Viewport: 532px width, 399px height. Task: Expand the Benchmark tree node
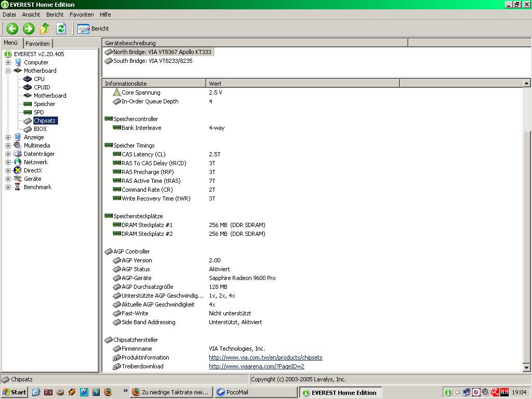[x=8, y=187]
